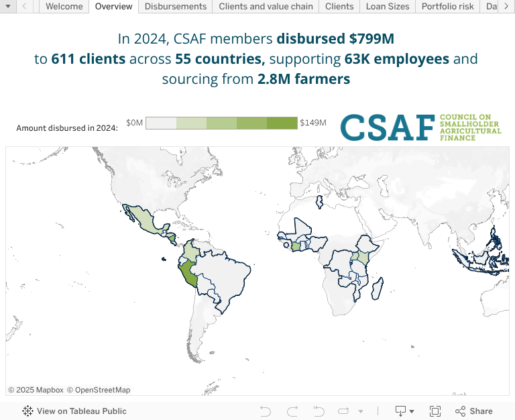This screenshot has height=420, width=515.
Task: Click the Share icon
Action: coord(460,411)
